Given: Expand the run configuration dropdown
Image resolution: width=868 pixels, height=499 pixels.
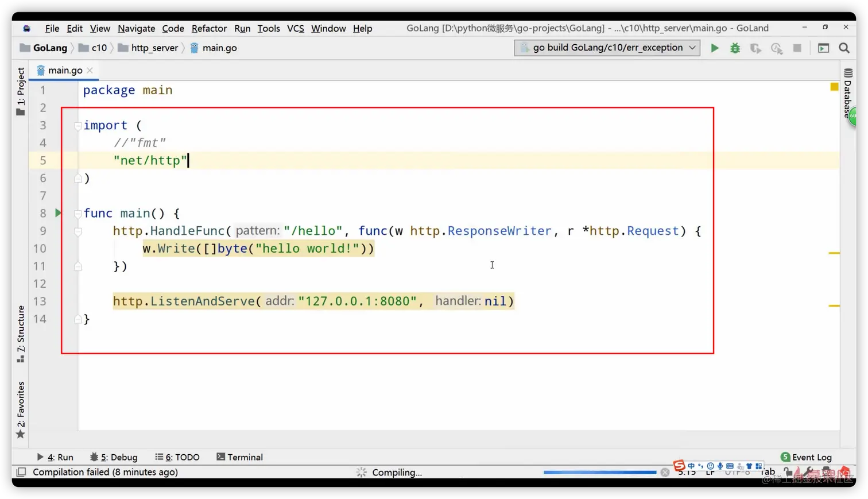Looking at the screenshot, I should tap(693, 48).
